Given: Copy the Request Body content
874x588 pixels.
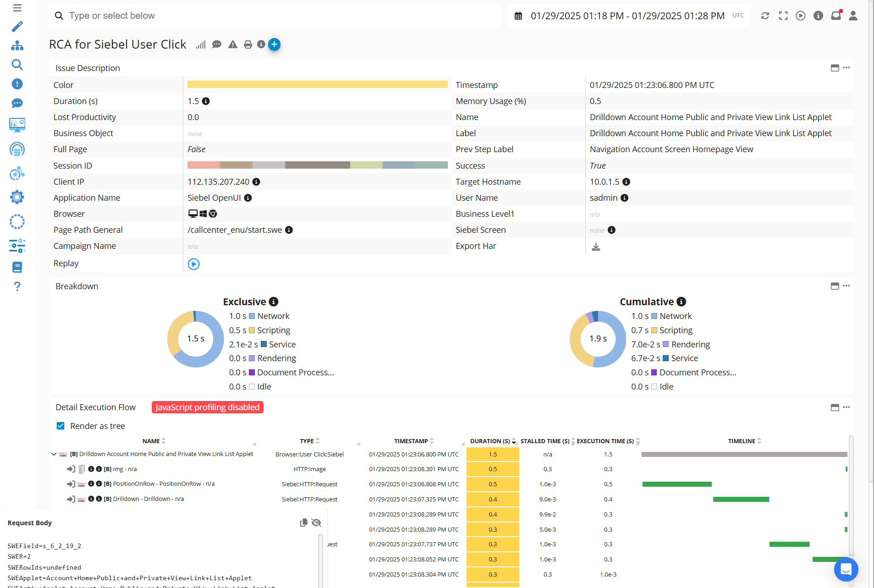Looking at the screenshot, I should click(303, 522).
